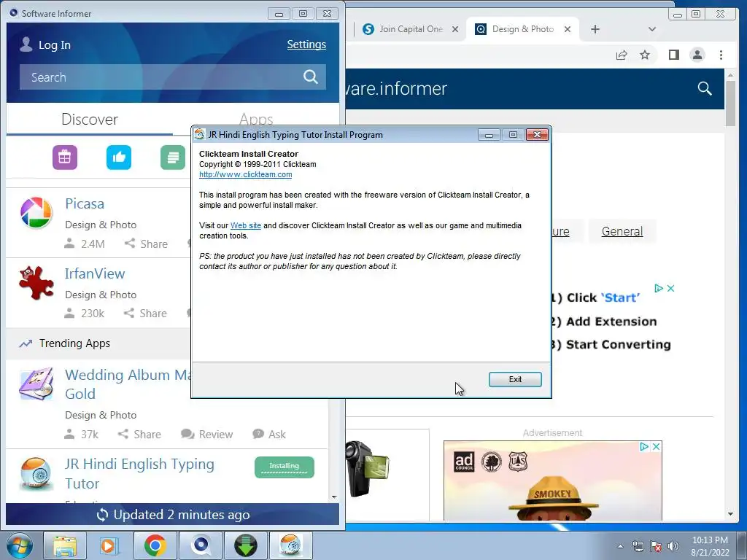Click the browser scrollbar down arrow
This screenshot has width=747, height=560.
[731, 514]
